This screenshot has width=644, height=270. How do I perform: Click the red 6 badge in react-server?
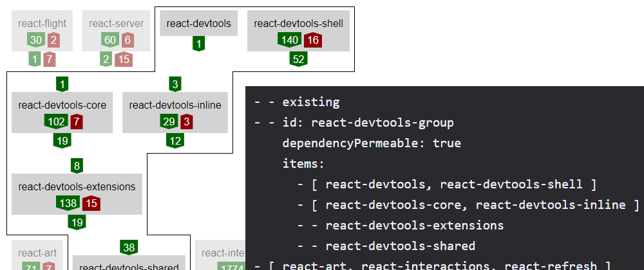(128, 40)
